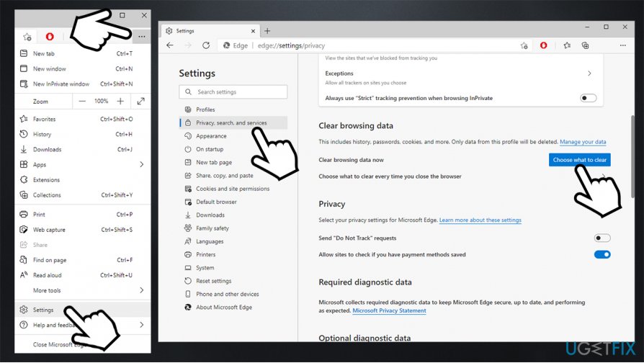Open Profiles in settings sidebar

(233, 109)
